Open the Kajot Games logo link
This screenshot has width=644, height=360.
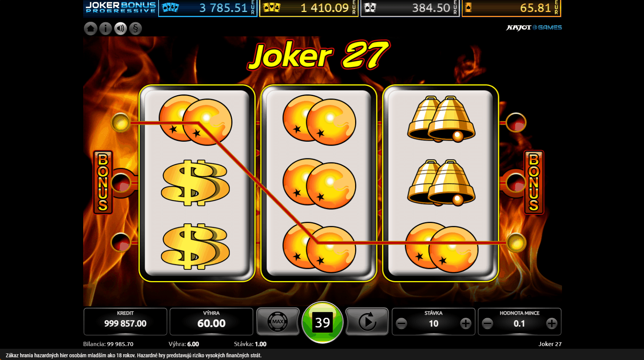pyautogui.click(x=534, y=27)
